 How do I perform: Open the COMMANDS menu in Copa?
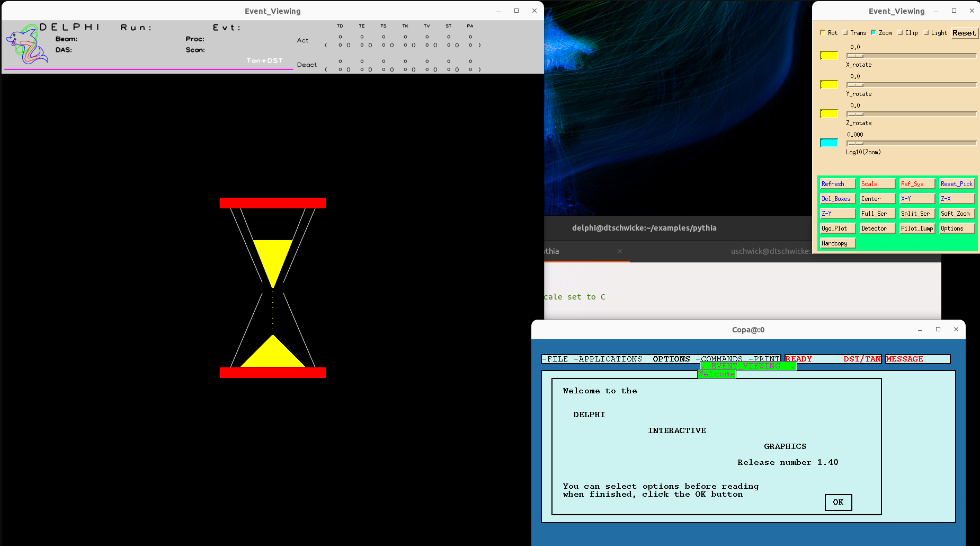(719, 359)
